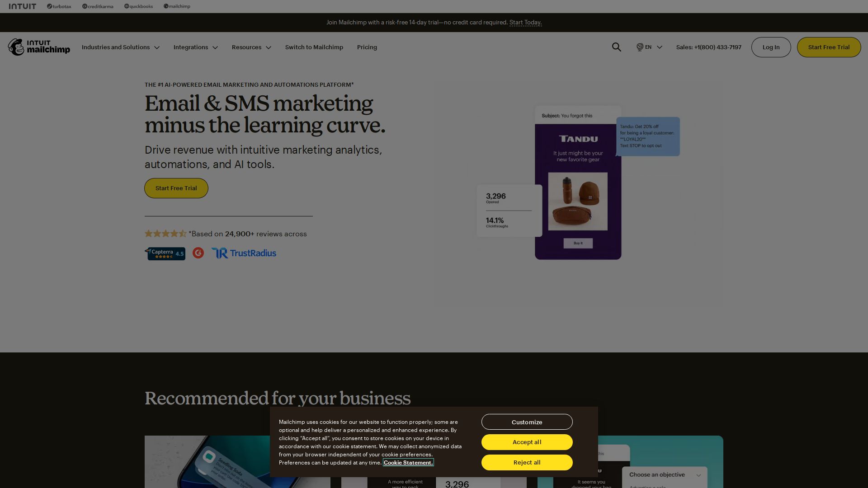Click the Drive revenue subheading text
Screen dimensions: 868x488
click(x=264, y=157)
